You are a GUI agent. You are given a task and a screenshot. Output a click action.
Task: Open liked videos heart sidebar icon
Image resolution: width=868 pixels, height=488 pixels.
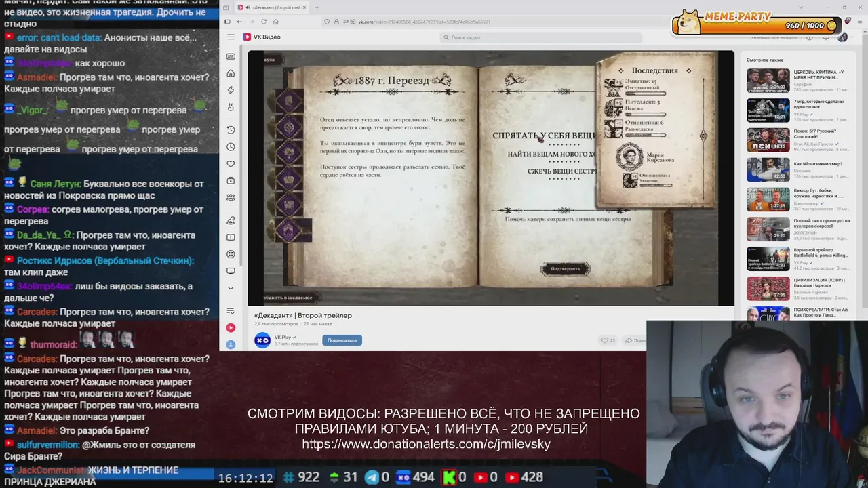pos(231,164)
